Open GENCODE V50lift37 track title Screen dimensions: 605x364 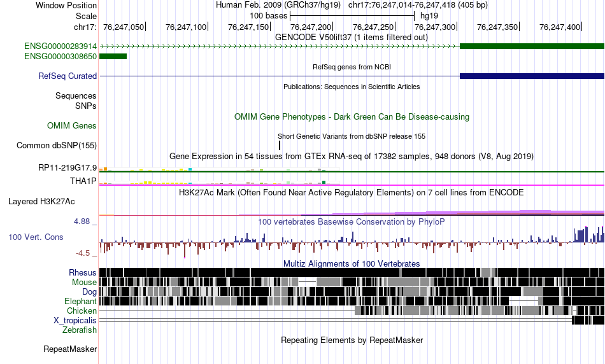352,38
